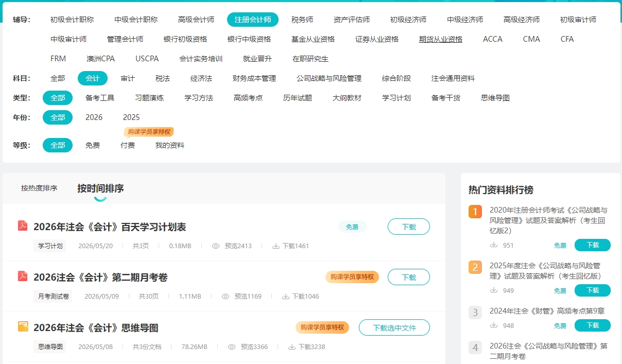
Task: Click the download count icon beside 949
Action: pos(494,290)
